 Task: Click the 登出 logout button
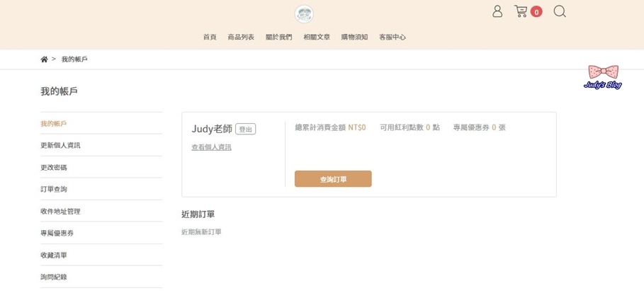point(246,130)
